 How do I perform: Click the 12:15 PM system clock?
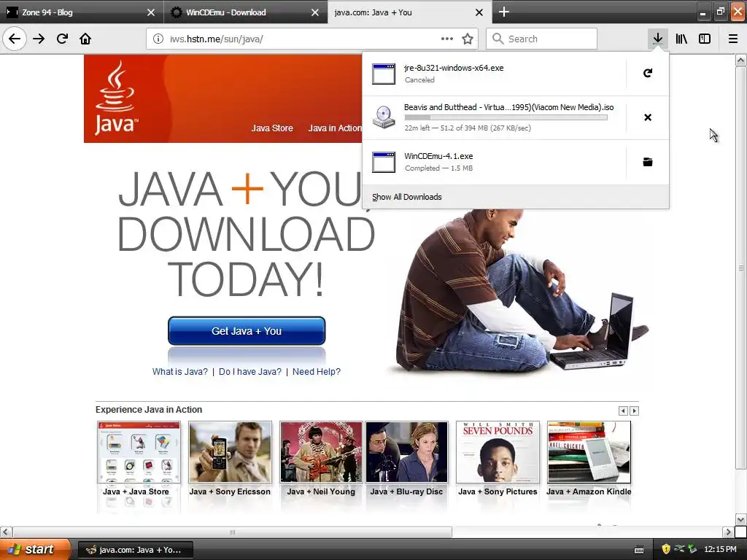coord(720,549)
